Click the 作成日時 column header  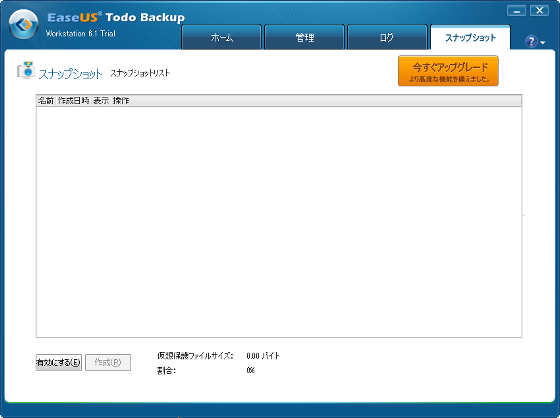(x=74, y=101)
